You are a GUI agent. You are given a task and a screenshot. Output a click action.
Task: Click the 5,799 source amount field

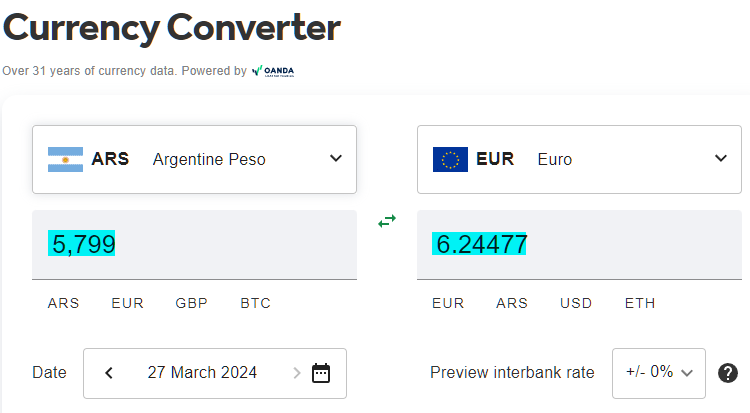click(x=194, y=245)
